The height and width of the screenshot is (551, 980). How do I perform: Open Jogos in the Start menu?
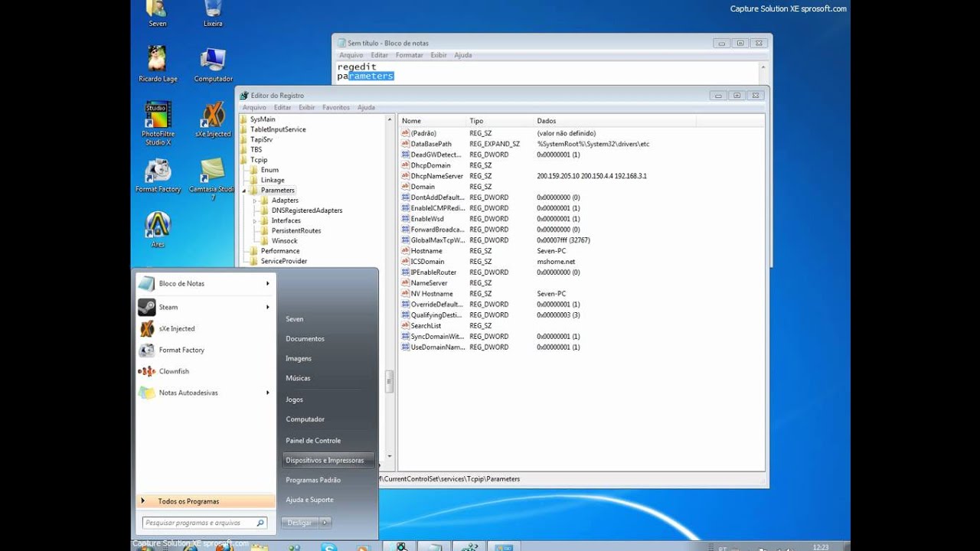[x=294, y=399]
